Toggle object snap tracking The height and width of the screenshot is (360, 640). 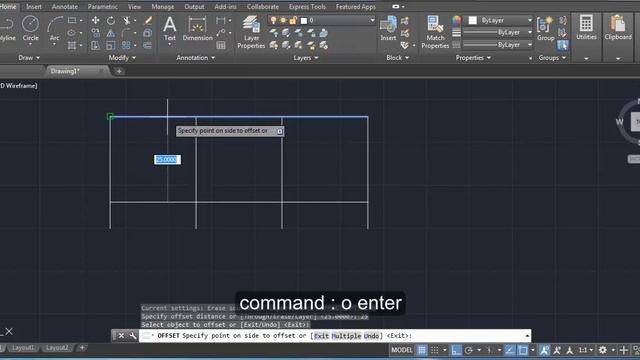click(x=510, y=350)
